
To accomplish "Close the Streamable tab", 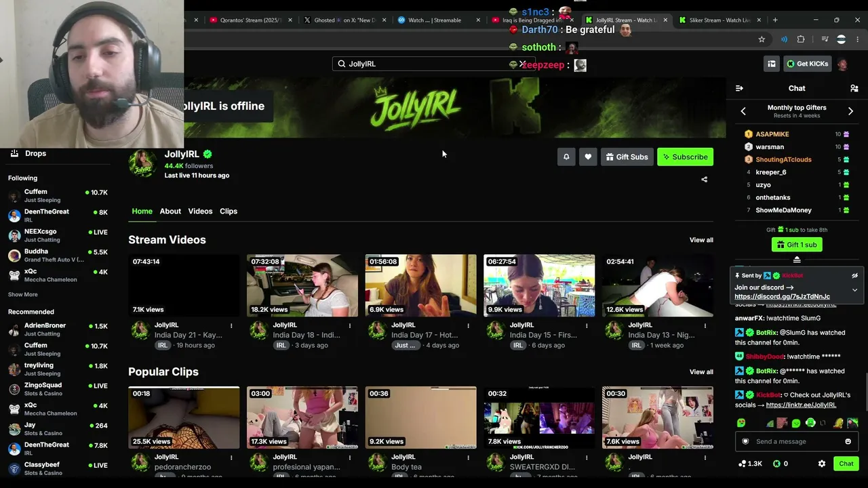I will pyautogui.click(x=478, y=20).
